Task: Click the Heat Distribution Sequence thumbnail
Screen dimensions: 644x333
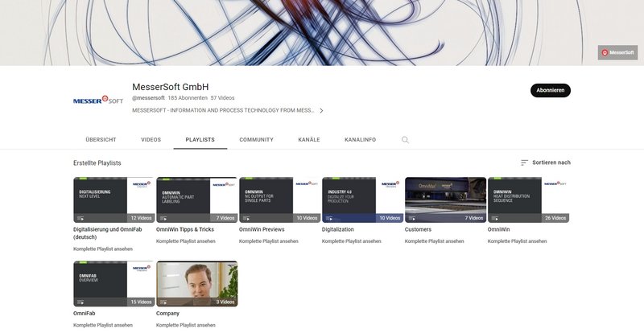Action: point(528,200)
